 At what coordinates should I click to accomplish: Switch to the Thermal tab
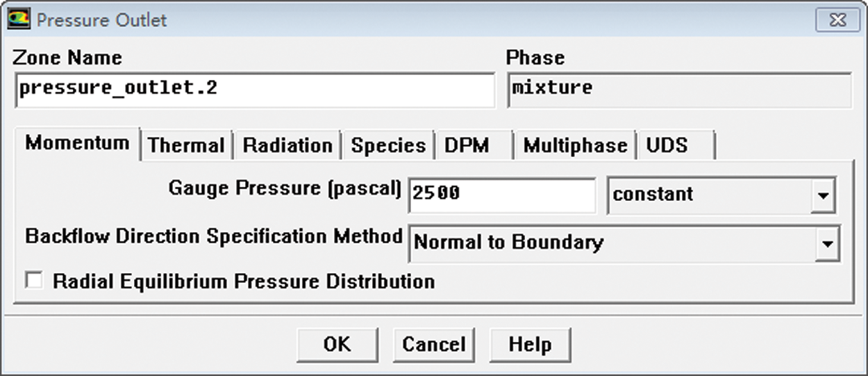(186, 146)
